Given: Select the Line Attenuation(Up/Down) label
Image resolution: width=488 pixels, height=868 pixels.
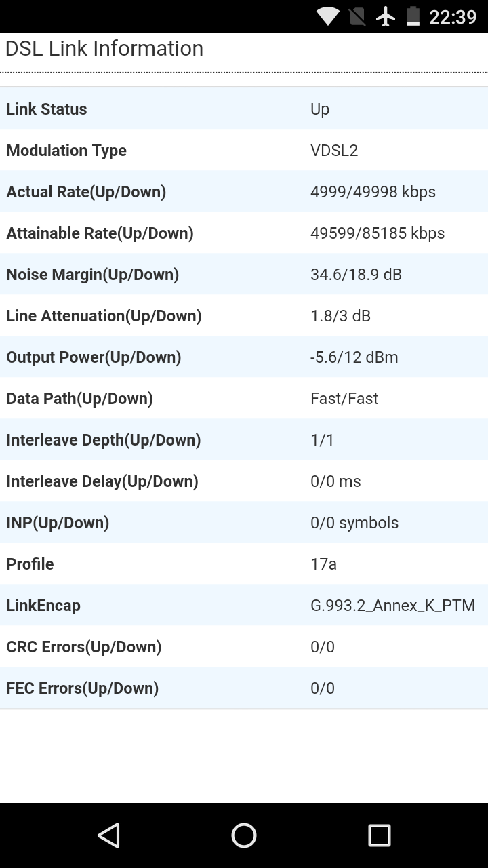Looking at the screenshot, I should click(x=104, y=316).
